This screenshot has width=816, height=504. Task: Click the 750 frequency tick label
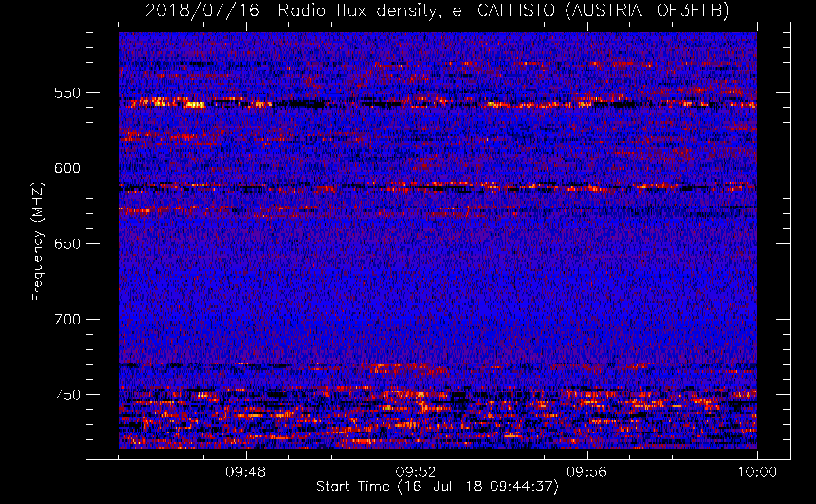[68, 395]
